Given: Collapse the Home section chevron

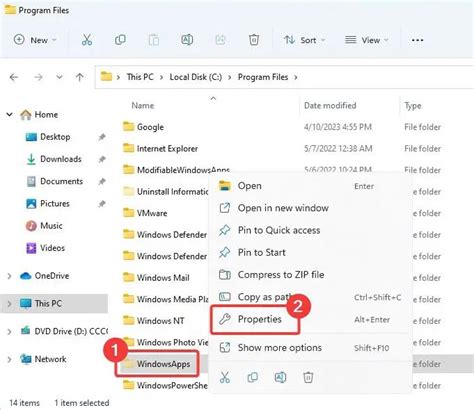Looking at the screenshot, I should tap(9, 115).
